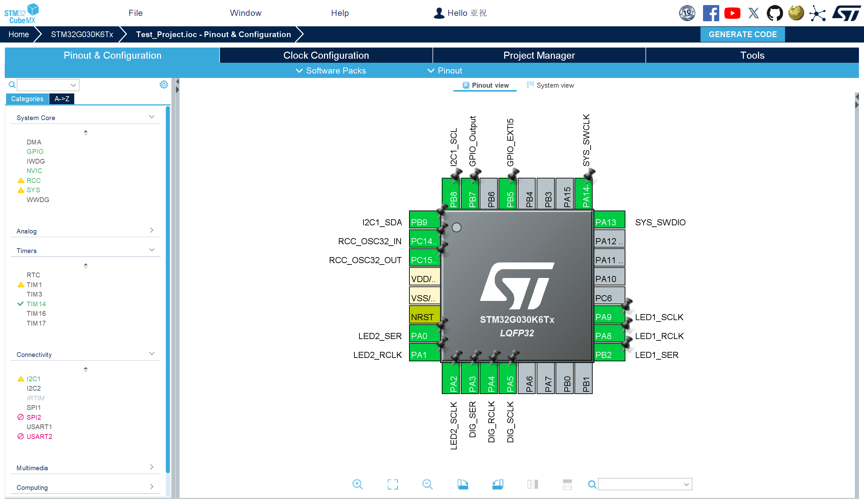Open SYS peripheral settings
Screen dimensions: 864x504
pos(33,190)
